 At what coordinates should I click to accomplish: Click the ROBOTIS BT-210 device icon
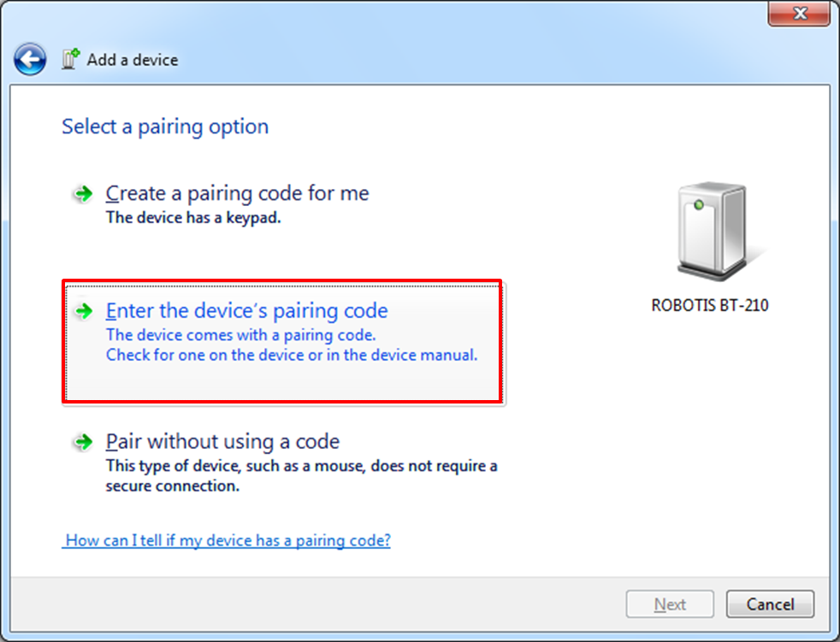(713, 231)
